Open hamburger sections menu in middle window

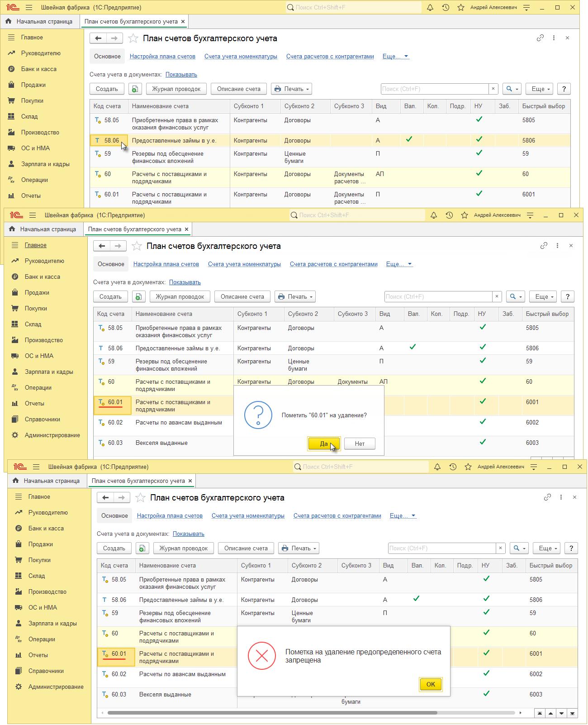click(x=33, y=215)
